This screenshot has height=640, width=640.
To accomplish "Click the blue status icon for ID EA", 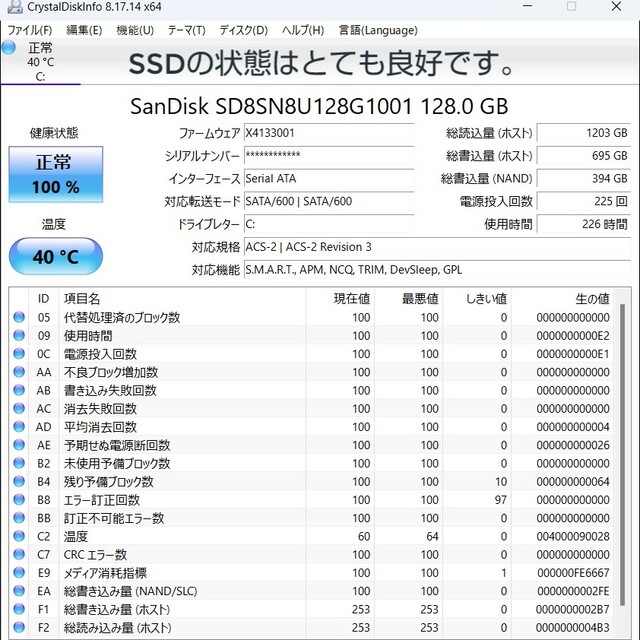I will click(19, 591).
